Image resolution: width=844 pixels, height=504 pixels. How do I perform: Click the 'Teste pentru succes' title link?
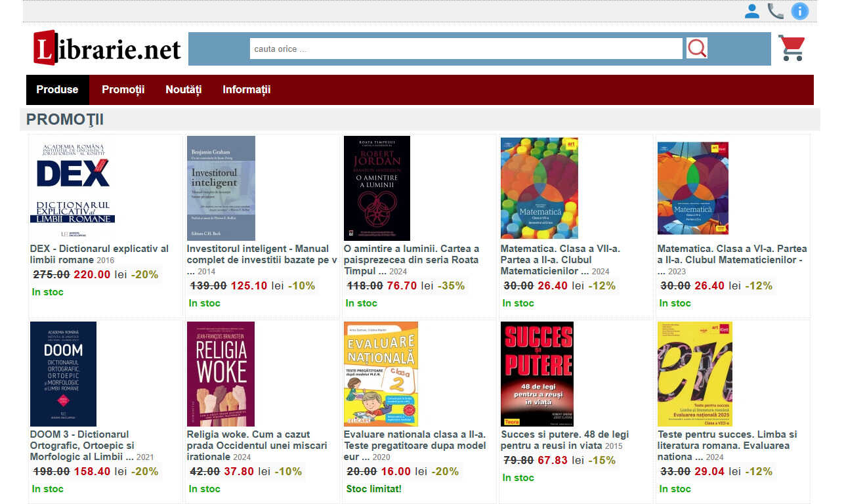click(x=727, y=446)
